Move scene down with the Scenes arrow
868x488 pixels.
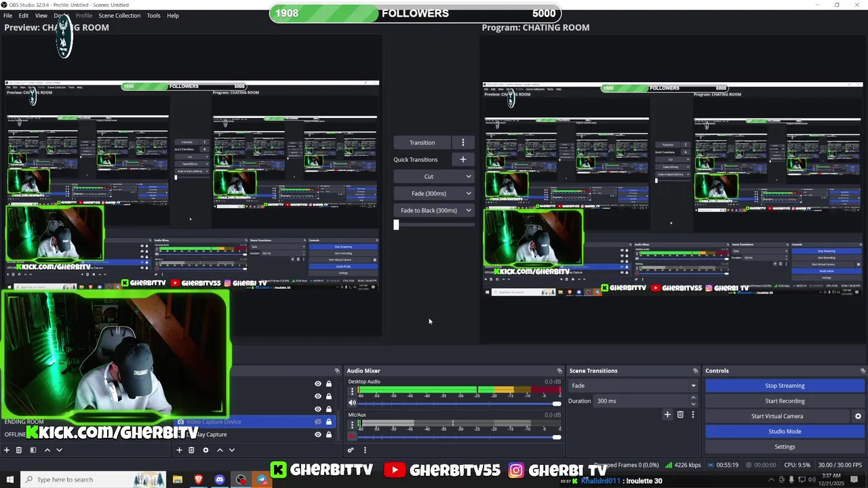click(59, 450)
